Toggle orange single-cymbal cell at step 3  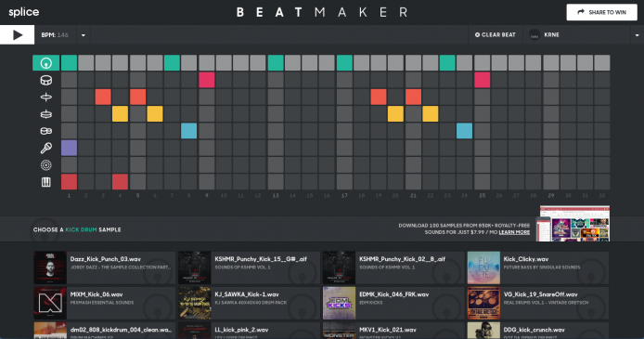[x=103, y=97]
